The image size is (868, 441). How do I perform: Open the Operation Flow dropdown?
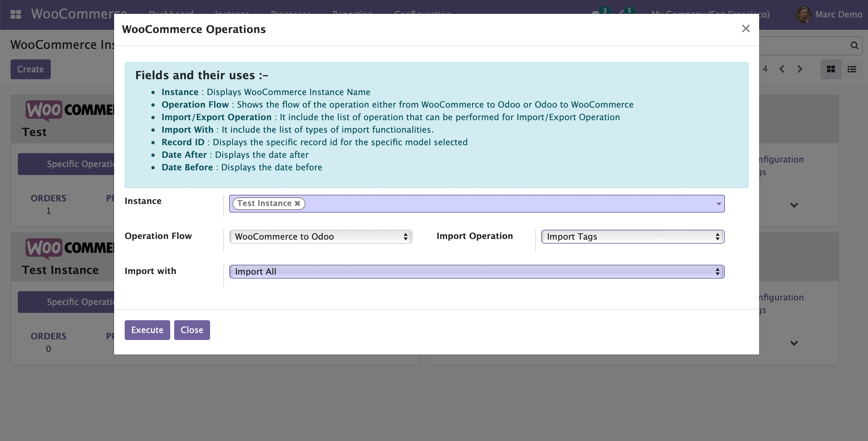(320, 236)
